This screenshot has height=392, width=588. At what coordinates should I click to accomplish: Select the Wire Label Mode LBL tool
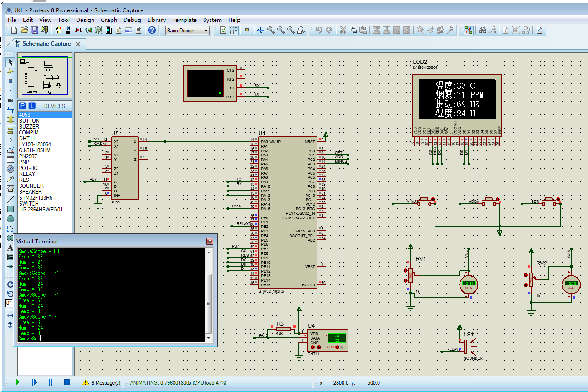tap(10, 90)
